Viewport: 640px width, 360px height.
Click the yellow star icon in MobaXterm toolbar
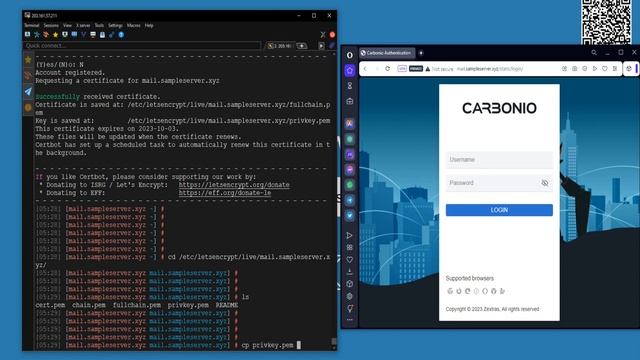[x=56, y=35]
